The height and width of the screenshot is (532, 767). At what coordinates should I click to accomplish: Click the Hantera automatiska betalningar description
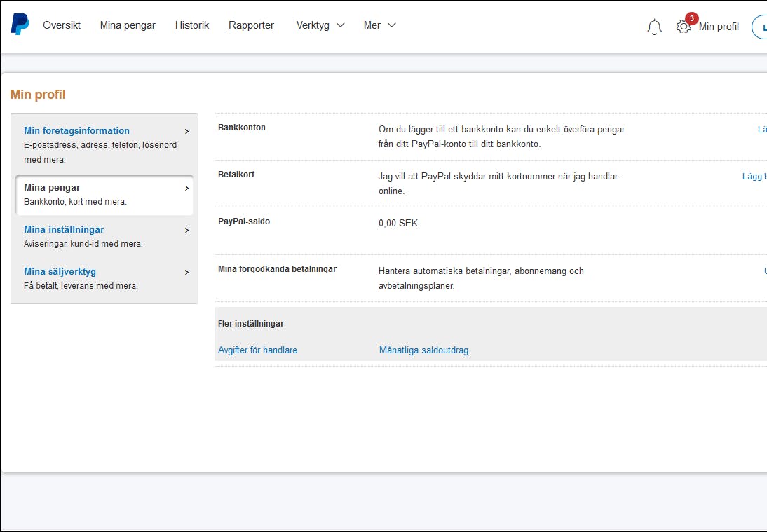pyautogui.click(x=481, y=278)
